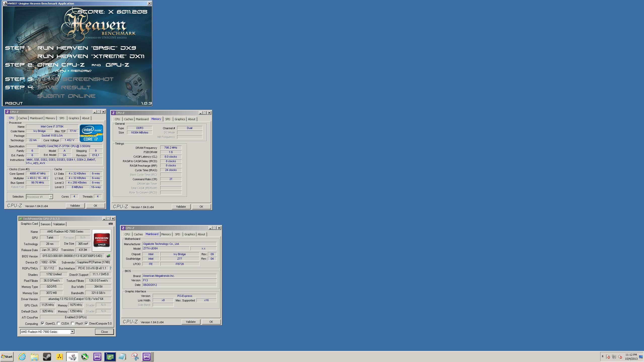The image size is (644, 362).
Task: Click the Score X 6011.208 text
Action: click(112, 12)
